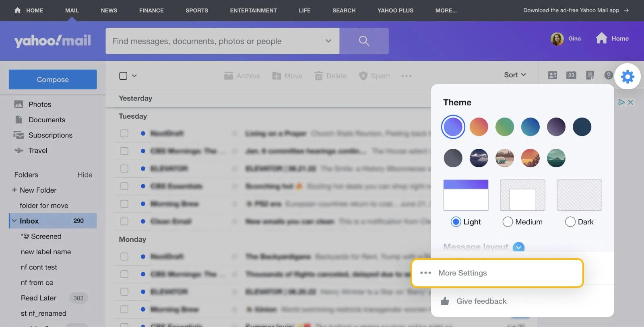Select the dark navy theme color swatch

(582, 127)
